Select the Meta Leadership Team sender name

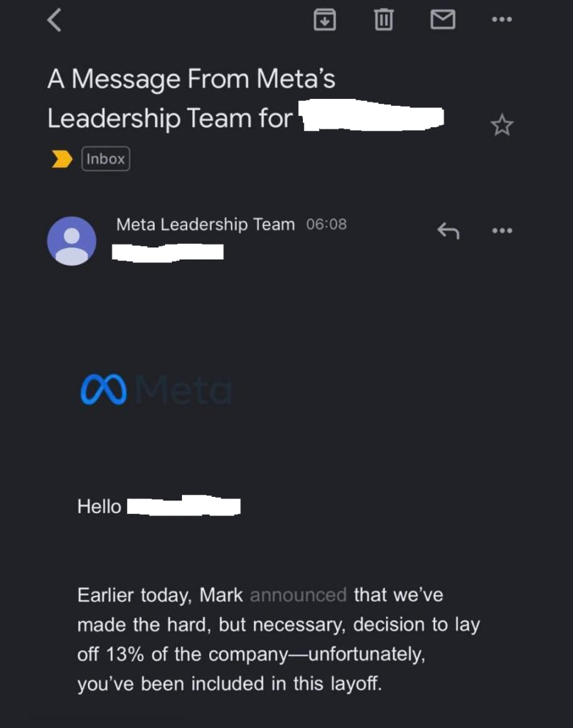205,225
